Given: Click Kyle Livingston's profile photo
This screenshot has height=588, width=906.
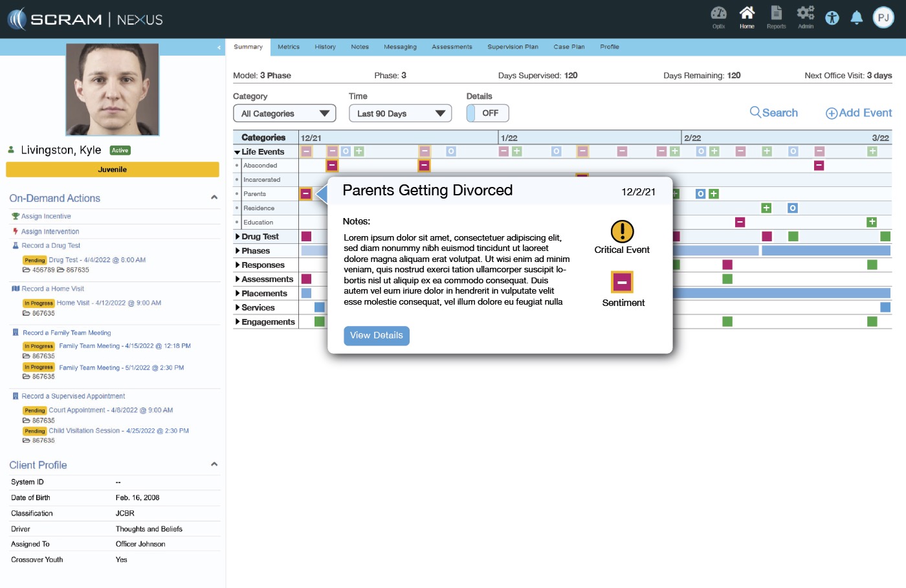Looking at the screenshot, I should pos(113,90).
